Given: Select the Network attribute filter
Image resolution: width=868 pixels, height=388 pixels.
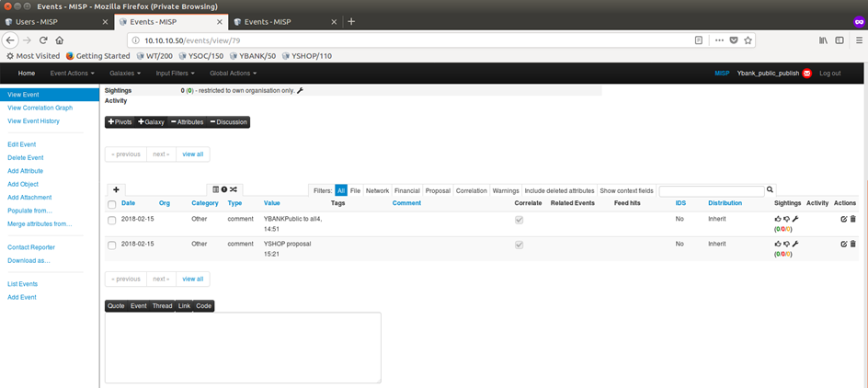Looking at the screenshot, I should pos(378,190).
